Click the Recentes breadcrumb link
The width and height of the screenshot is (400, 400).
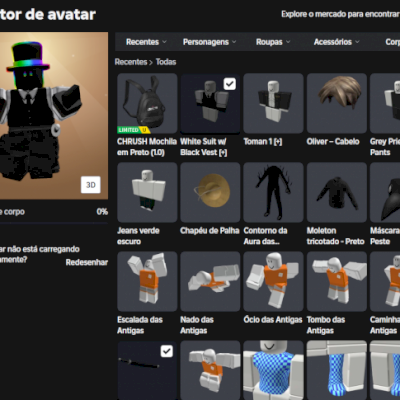pyautogui.click(x=131, y=62)
